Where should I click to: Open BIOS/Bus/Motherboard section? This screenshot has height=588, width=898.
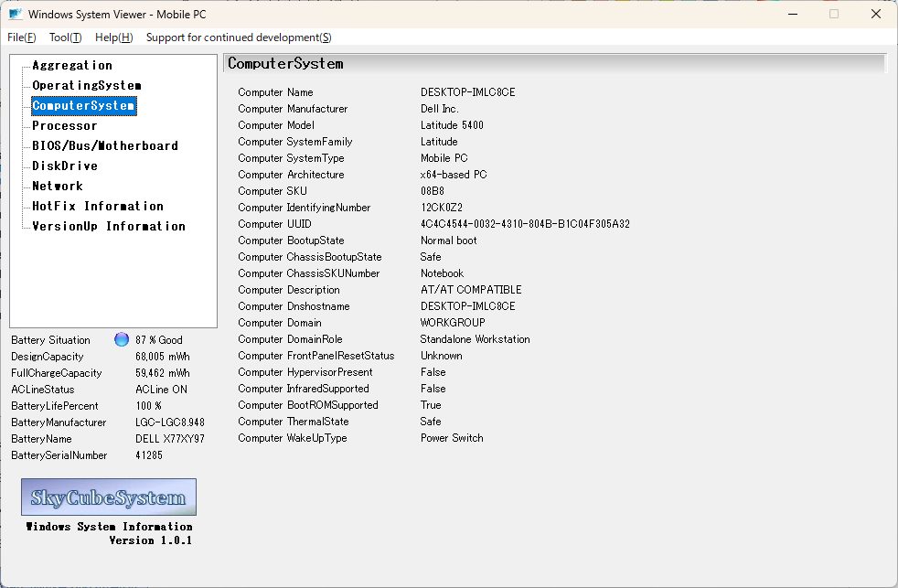pyautogui.click(x=105, y=145)
